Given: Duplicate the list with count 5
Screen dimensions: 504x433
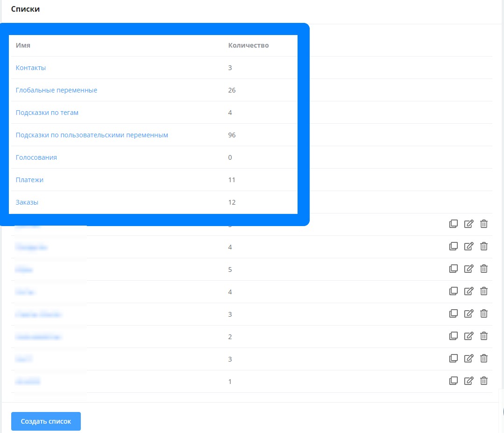Looking at the screenshot, I should tap(453, 269).
